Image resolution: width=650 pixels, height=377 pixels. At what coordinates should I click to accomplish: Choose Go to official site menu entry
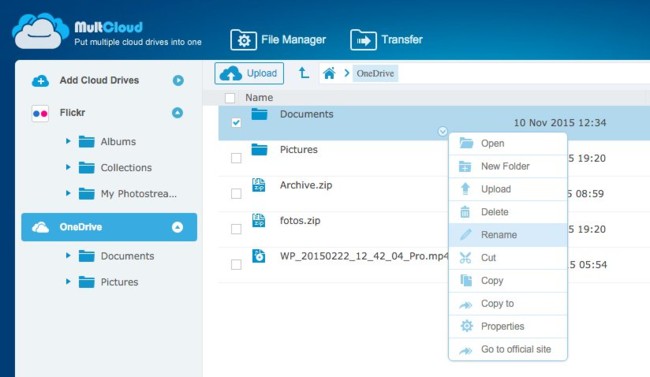coord(508,349)
